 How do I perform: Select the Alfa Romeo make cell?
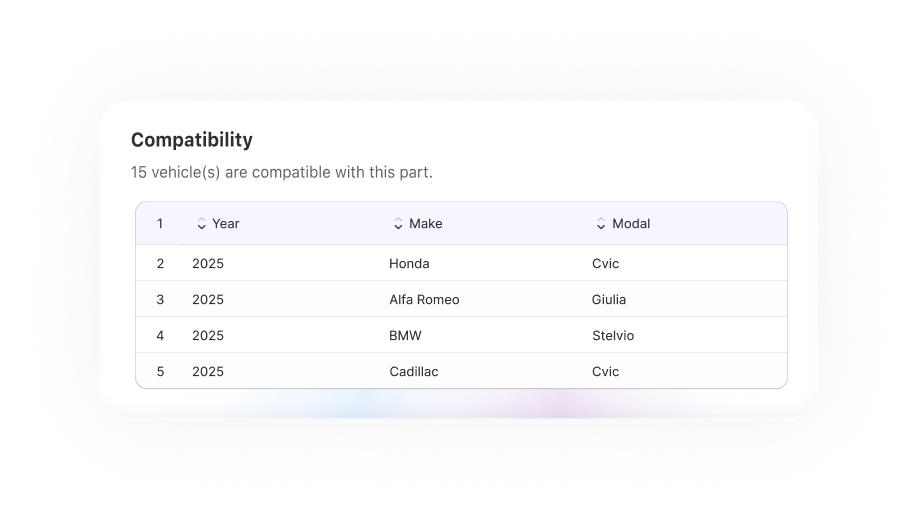pyautogui.click(x=424, y=300)
